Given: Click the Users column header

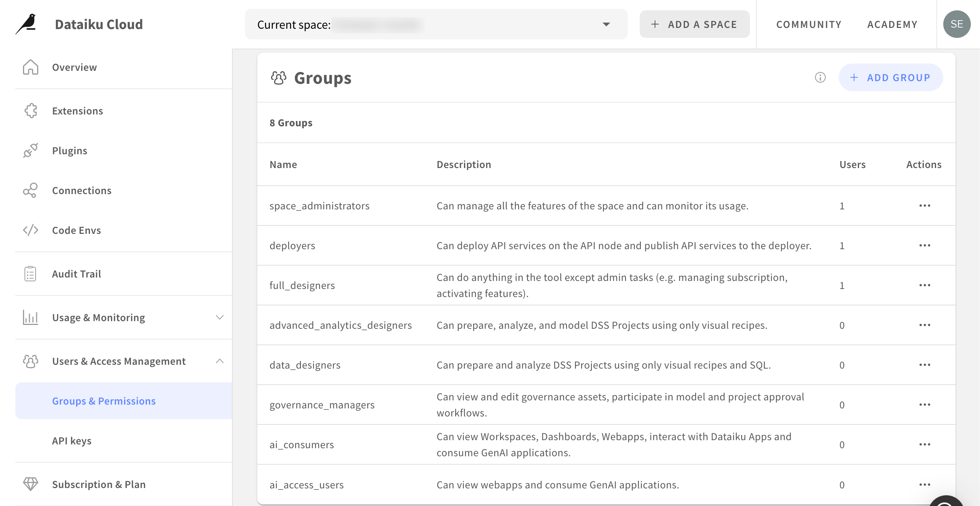Looking at the screenshot, I should [853, 165].
